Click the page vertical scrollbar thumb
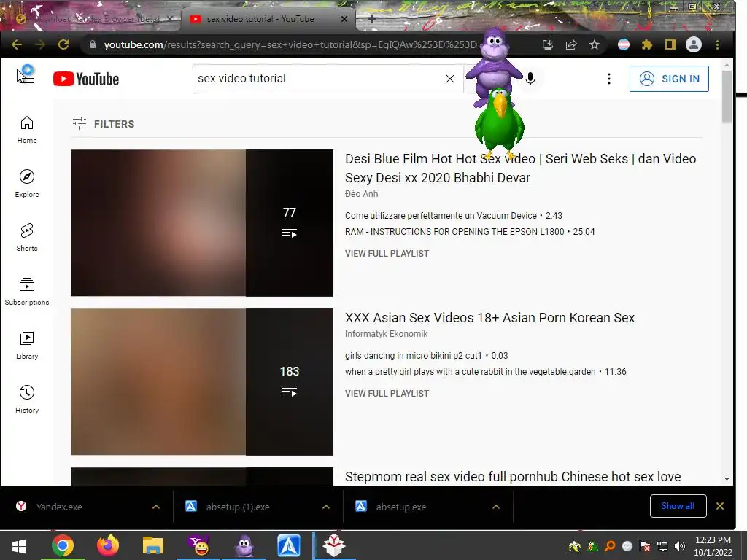This screenshot has width=747, height=560. pos(727,97)
